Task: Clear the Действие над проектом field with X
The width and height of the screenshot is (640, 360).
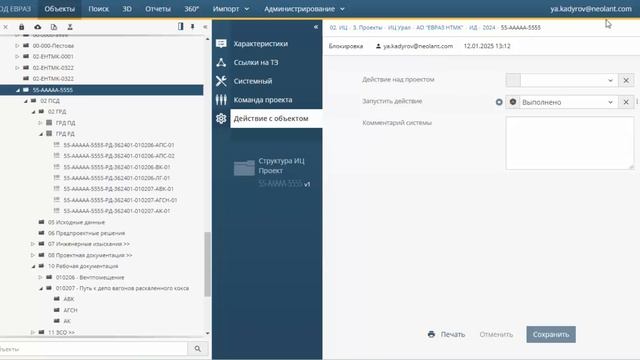Action: point(626,80)
